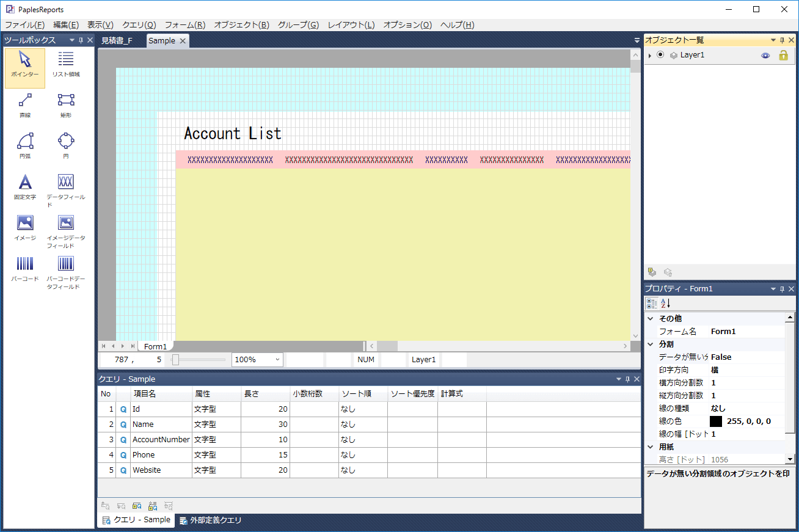Click the フォーム名 value field Form1
Image resolution: width=799 pixels, height=532 pixels.
[x=747, y=332]
